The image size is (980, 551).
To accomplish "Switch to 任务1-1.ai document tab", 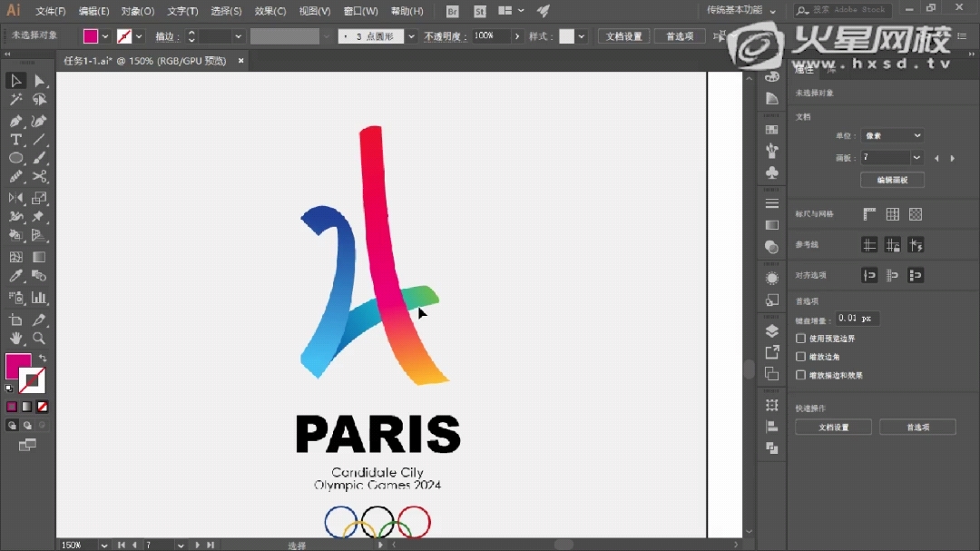I will [145, 61].
